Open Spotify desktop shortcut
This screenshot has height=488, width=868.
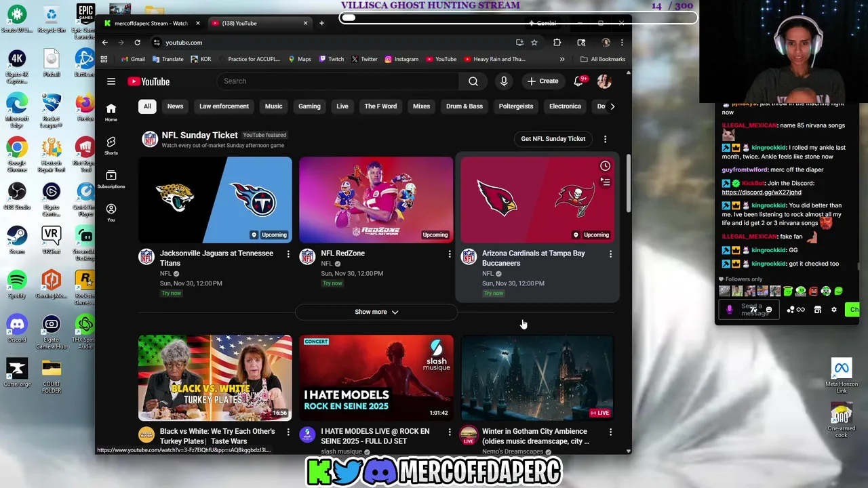[x=17, y=284]
